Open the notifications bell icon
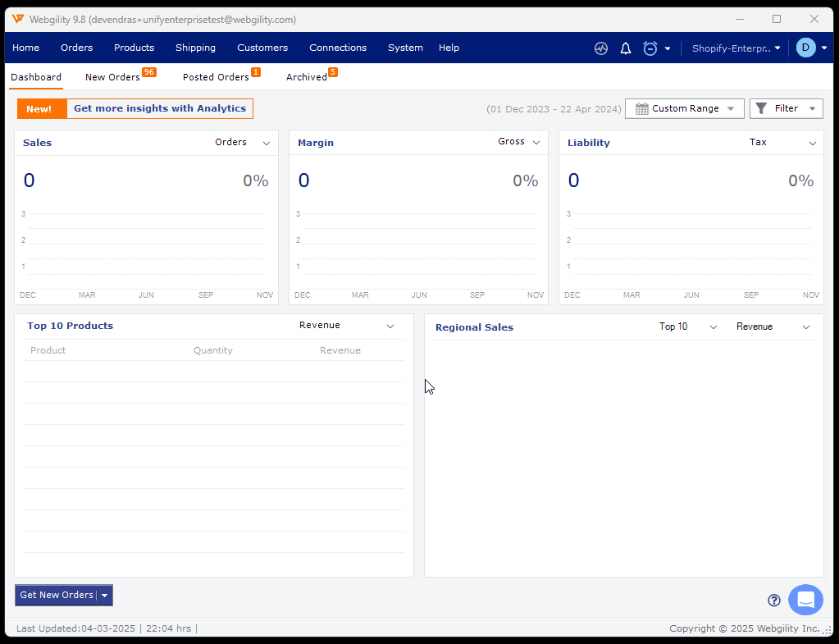 626,48
